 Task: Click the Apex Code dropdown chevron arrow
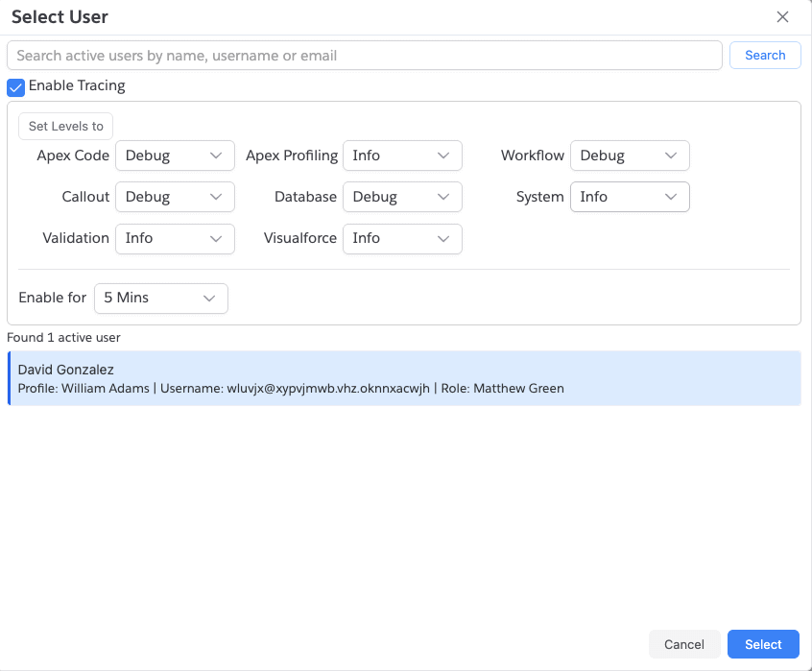pyautogui.click(x=216, y=156)
